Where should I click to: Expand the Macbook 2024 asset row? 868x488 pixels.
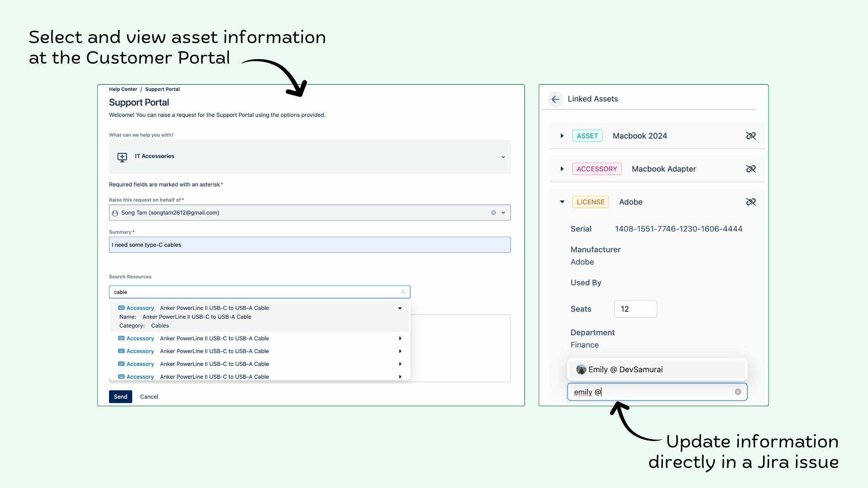562,136
